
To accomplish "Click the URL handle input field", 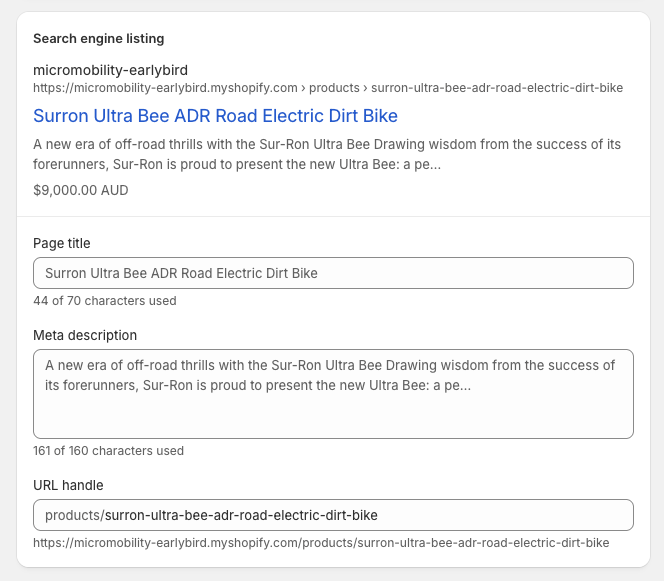I will coord(333,515).
